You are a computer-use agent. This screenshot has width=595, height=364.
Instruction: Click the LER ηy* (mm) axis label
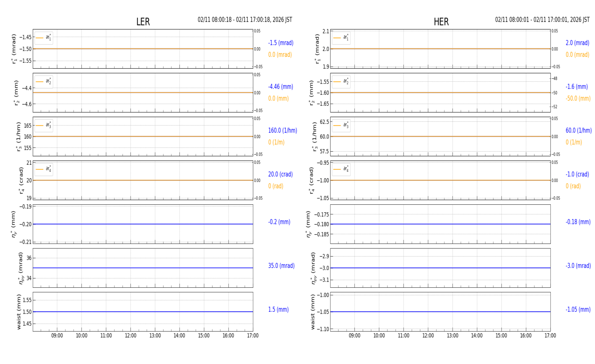pyautogui.click(x=13, y=224)
